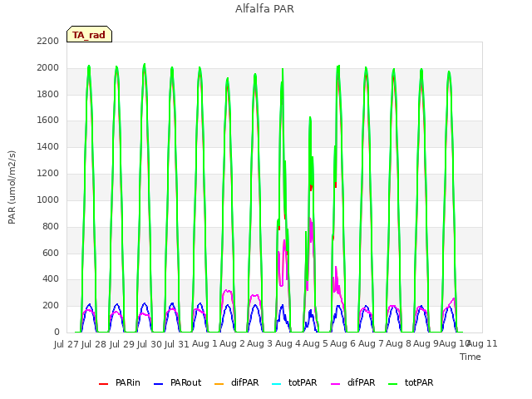Click the 2000 y-axis tick label
Screen dimensions: 532x399
(x=48, y=67)
